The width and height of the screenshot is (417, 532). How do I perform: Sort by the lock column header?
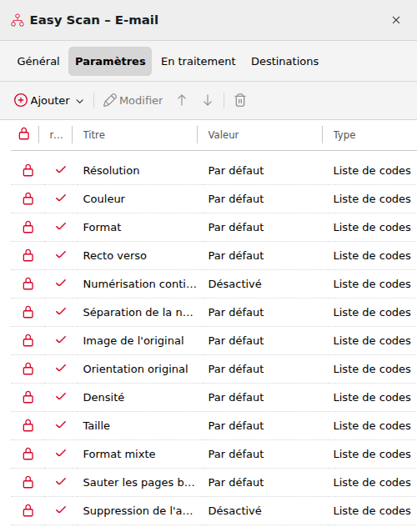click(24, 134)
